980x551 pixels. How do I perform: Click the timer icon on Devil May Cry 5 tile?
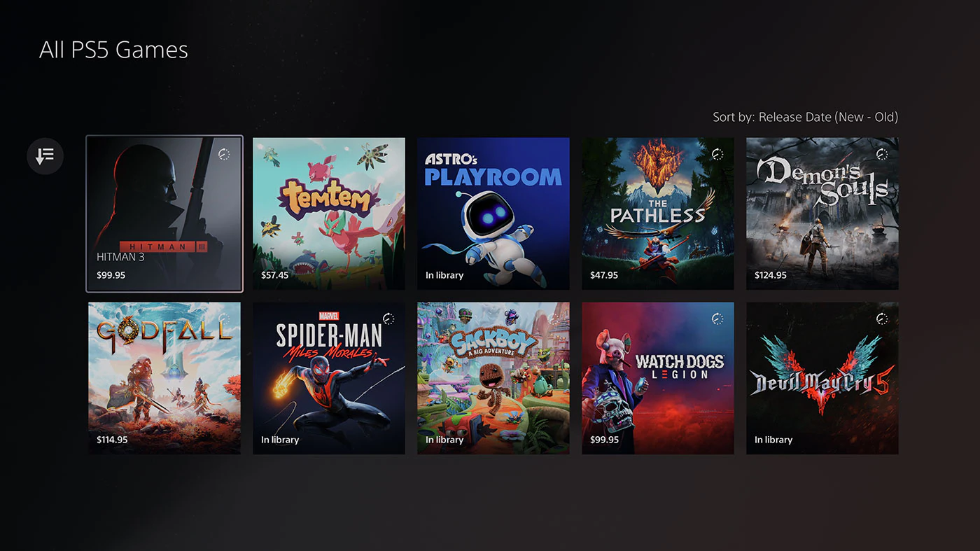(x=882, y=319)
